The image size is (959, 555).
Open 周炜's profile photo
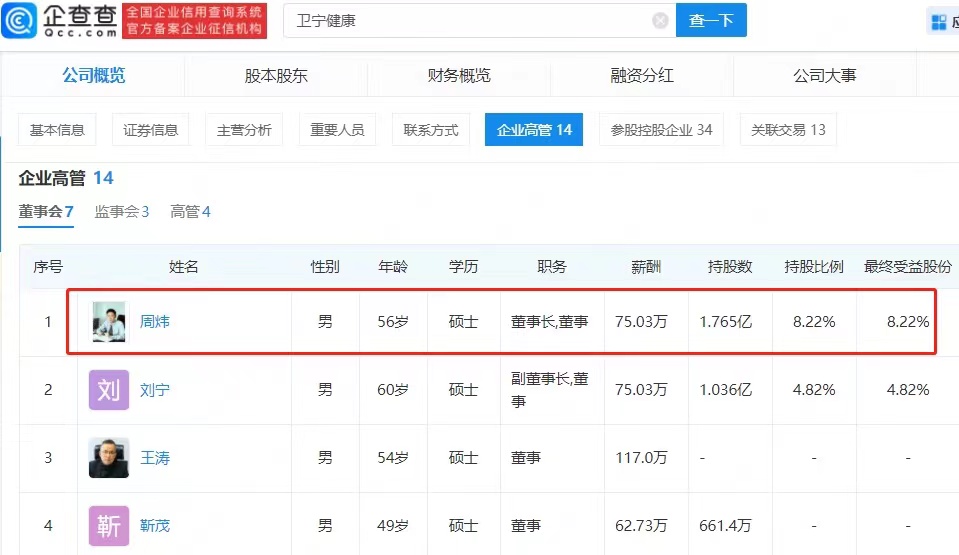coord(109,321)
